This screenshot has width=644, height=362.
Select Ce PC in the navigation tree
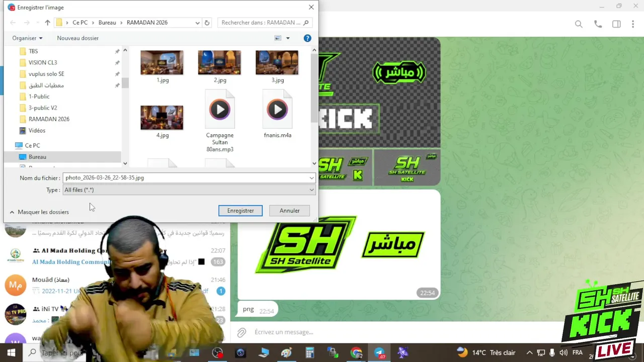pyautogui.click(x=32, y=146)
